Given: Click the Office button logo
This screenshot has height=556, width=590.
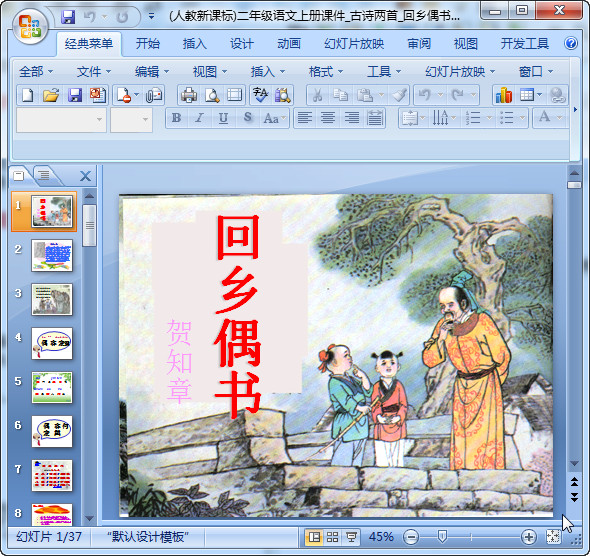Looking at the screenshot, I should coord(30,26).
